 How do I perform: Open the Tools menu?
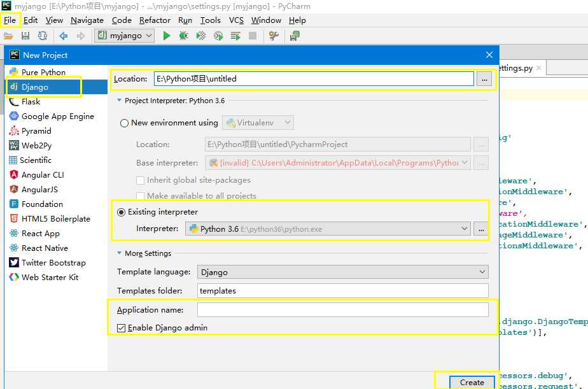point(211,20)
